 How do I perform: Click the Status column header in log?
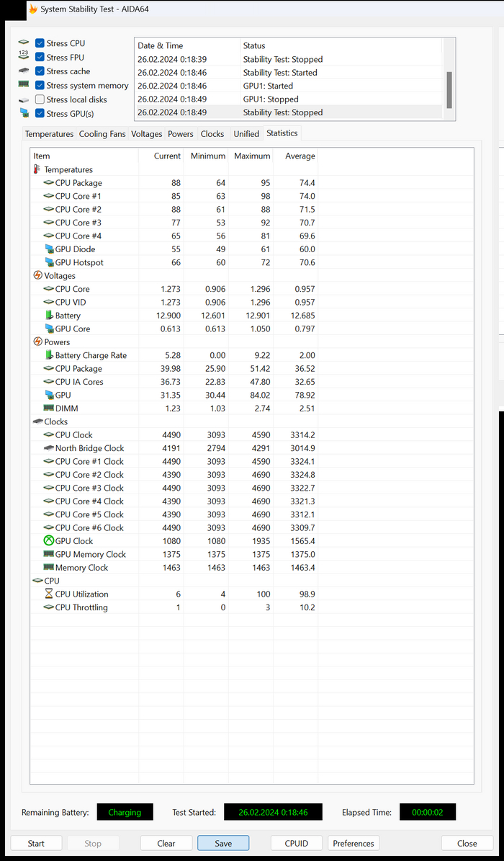click(x=341, y=45)
